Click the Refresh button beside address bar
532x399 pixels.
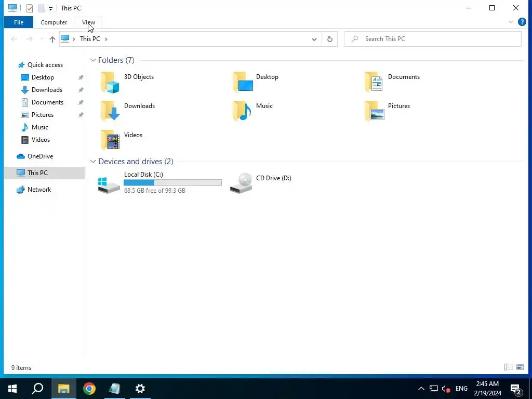329,39
